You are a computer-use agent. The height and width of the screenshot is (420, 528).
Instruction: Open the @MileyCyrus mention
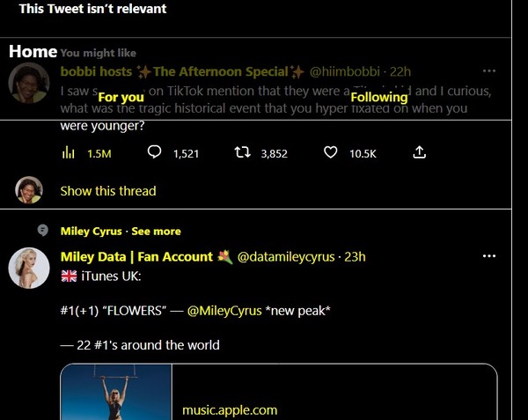(224, 311)
